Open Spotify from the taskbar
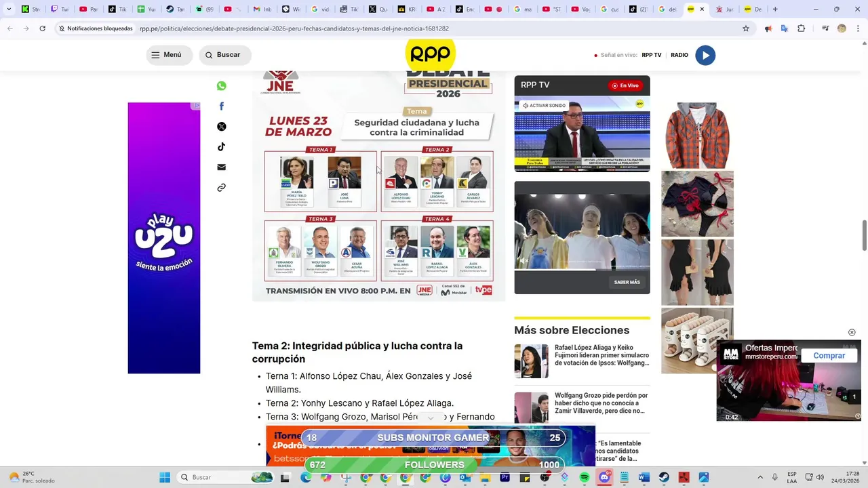 (585, 477)
